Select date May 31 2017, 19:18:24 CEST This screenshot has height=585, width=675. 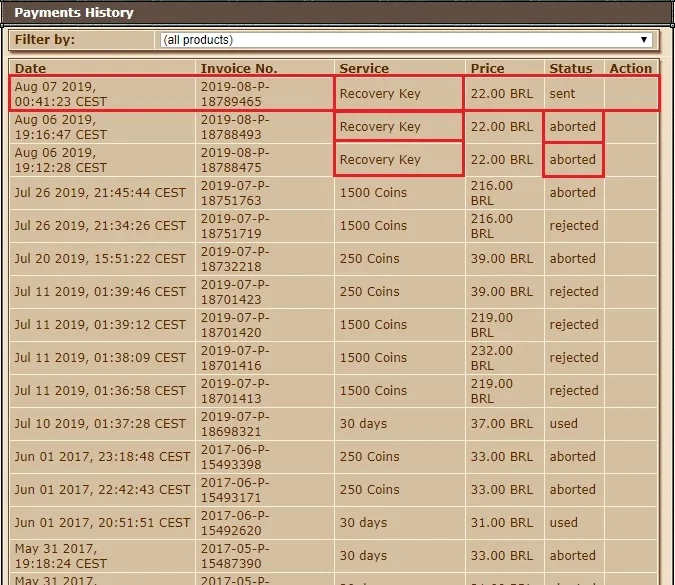(61, 556)
